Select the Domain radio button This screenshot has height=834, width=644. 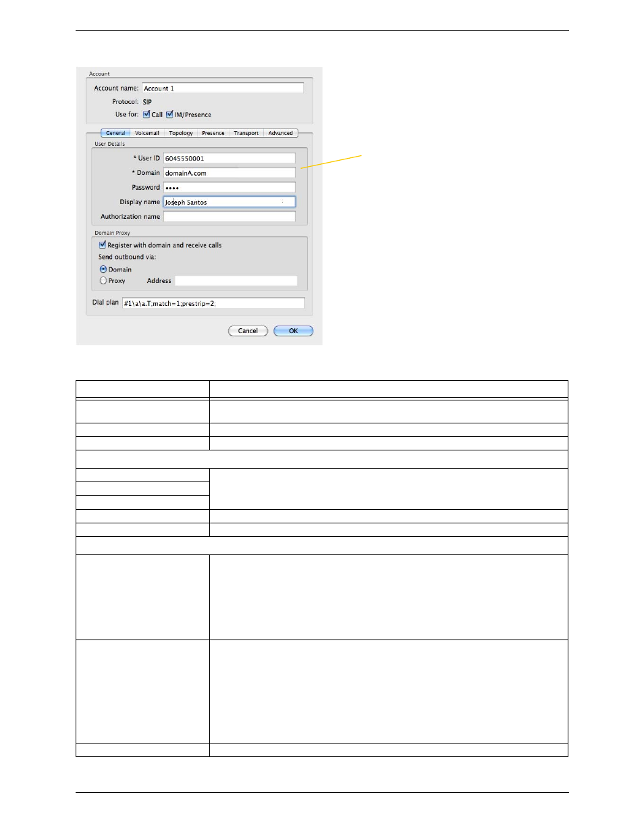coord(103,269)
